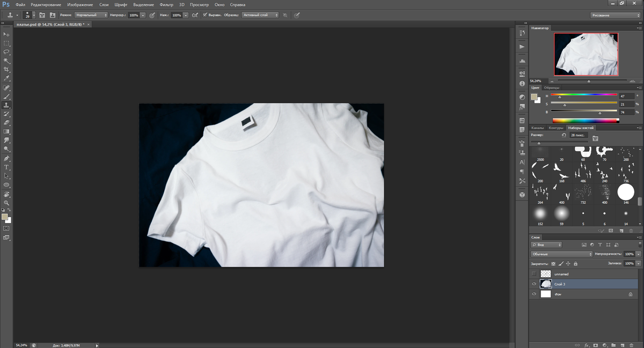Open the flow (Наж.) dropdown arrow
Image resolution: width=644 pixels, height=348 pixels.
[186, 15]
